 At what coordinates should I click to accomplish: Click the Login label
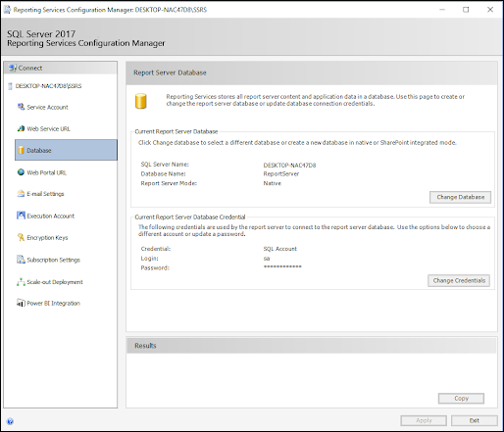coord(149,259)
